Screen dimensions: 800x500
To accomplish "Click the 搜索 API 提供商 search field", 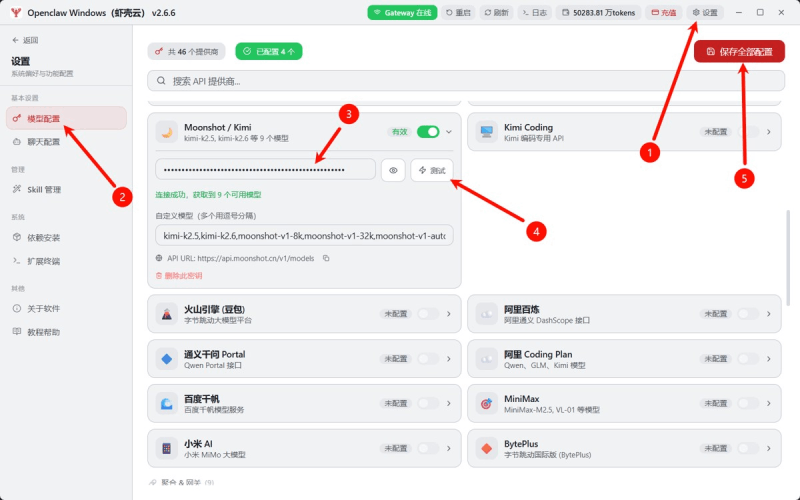I will click(466, 81).
